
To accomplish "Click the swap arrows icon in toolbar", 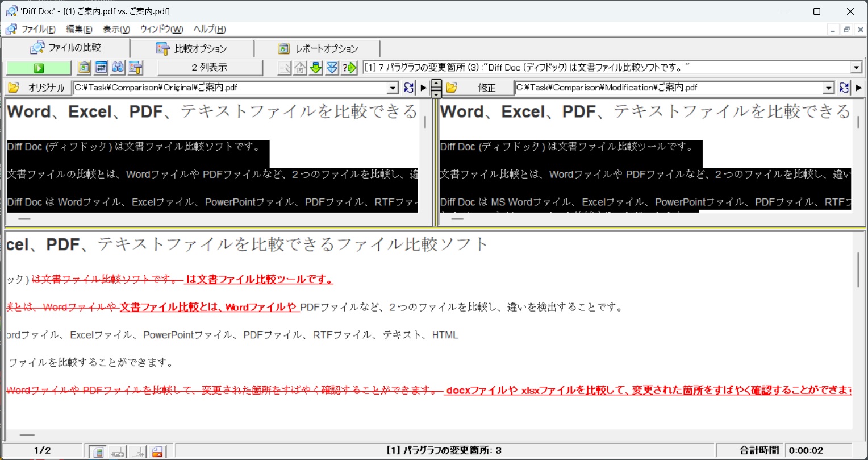I will point(101,68).
